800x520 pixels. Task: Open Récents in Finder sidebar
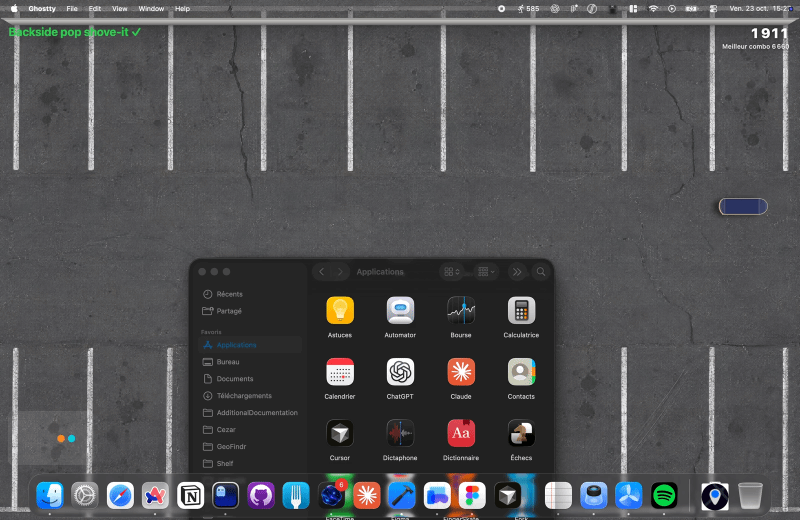pyautogui.click(x=250, y=294)
